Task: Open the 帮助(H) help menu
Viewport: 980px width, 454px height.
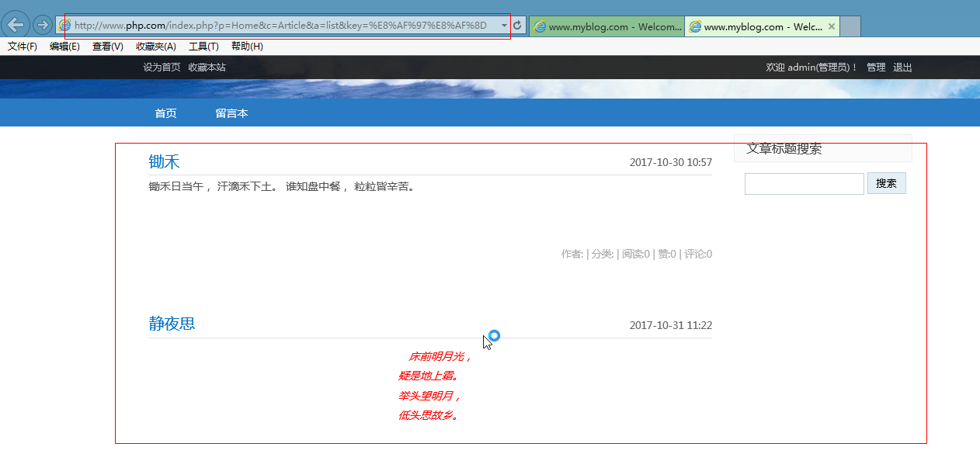Action: pos(247,47)
